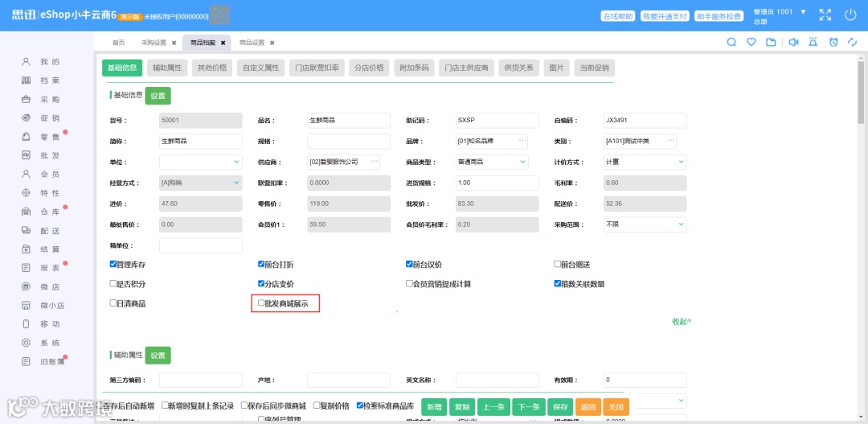Click the speaker announcement icon
Image resolution: width=868 pixels, height=424 pixels.
coord(793,42)
